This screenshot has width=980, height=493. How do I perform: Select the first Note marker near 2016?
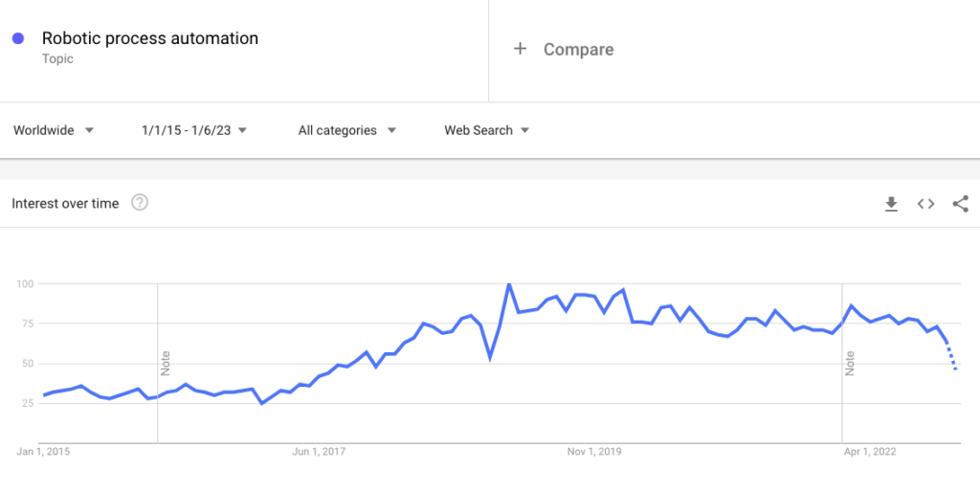pyautogui.click(x=165, y=364)
